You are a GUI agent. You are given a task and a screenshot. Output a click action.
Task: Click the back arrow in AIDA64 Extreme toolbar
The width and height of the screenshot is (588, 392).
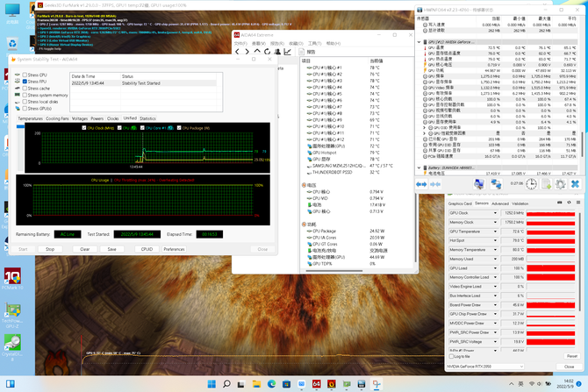[x=237, y=52]
